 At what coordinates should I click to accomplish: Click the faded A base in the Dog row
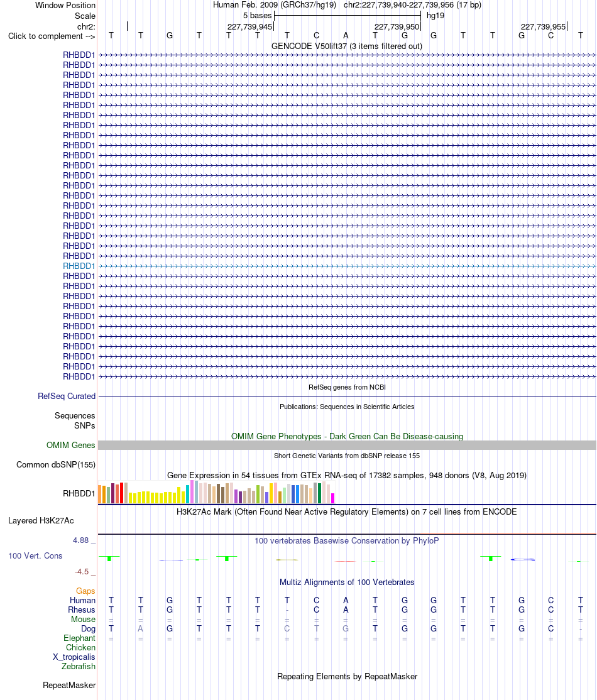pos(140,628)
